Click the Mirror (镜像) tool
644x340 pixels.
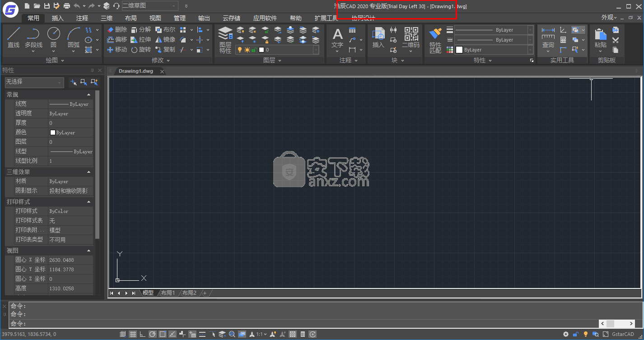(165, 39)
